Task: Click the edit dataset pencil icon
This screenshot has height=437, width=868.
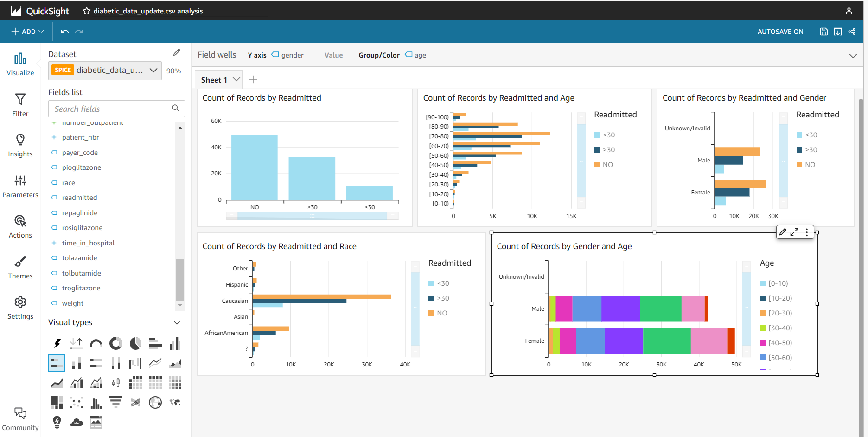Action: point(177,52)
